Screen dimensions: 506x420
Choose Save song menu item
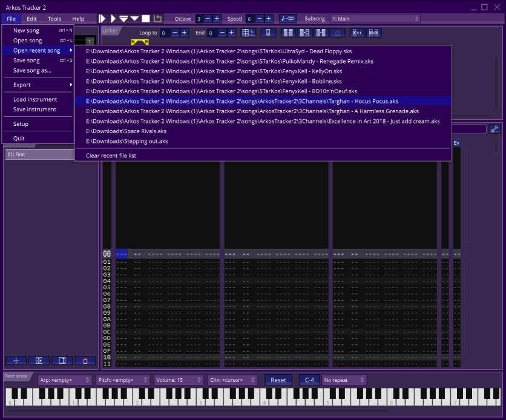click(38, 61)
